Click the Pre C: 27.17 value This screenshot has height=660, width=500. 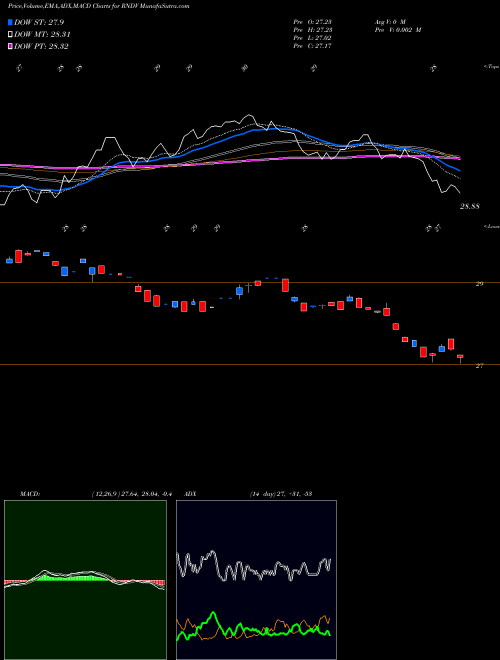point(313,46)
